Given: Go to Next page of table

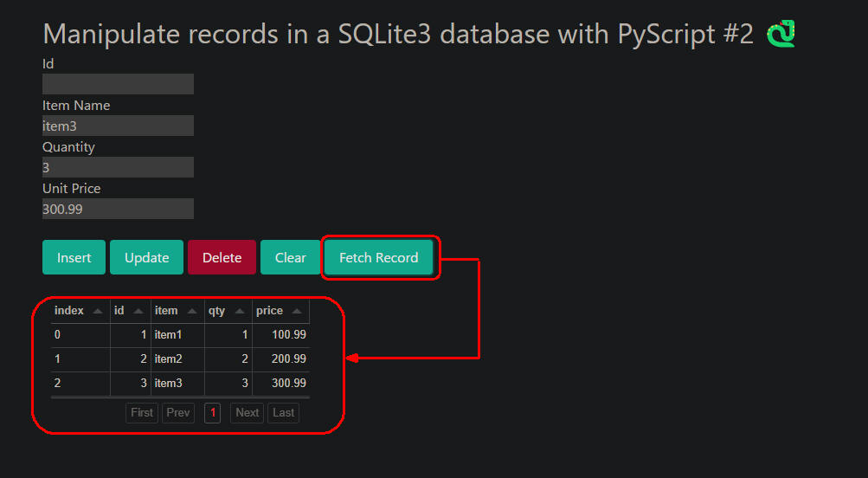Looking at the screenshot, I should (247, 413).
